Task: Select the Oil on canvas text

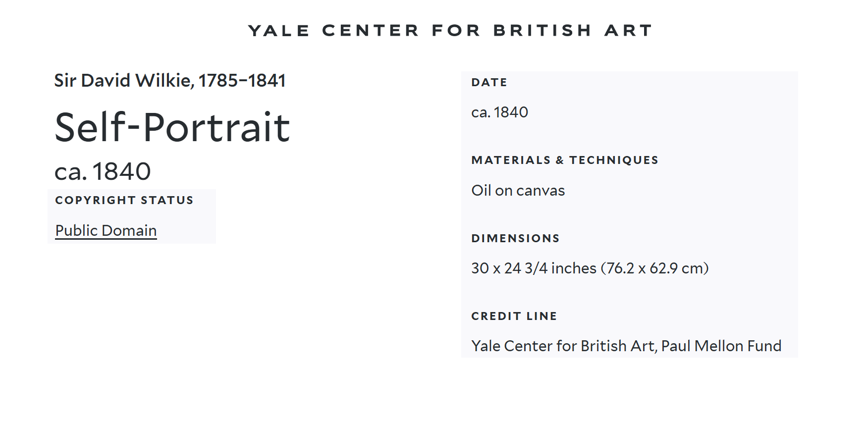Action: click(x=518, y=191)
